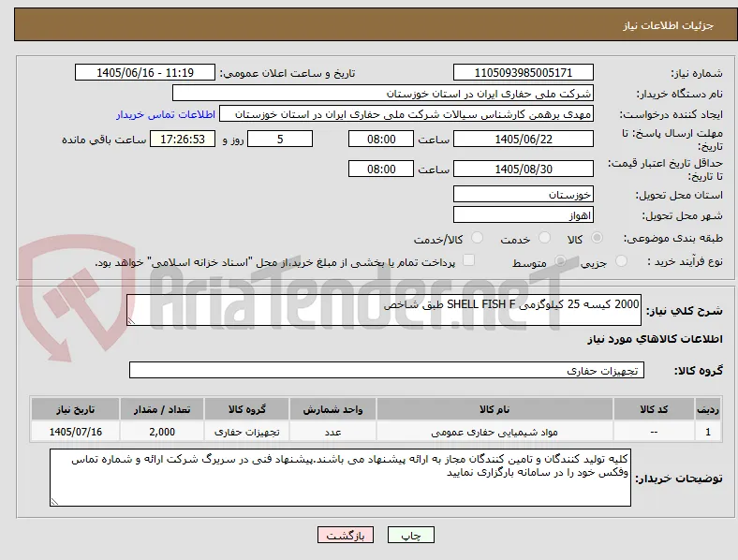Image resolution: width=738 pixels, height=560 pixels.
Task: Click the buyer organization name field
Action: tap(383, 93)
